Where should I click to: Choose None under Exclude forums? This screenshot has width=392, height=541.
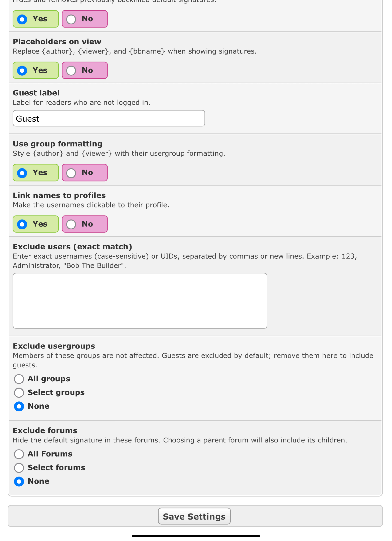(x=19, y=482)
